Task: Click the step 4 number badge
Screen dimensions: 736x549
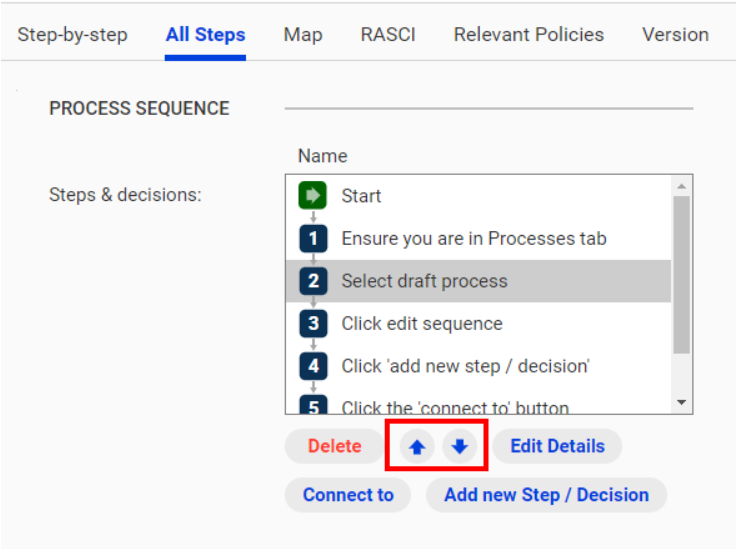Action: [313, 366]
